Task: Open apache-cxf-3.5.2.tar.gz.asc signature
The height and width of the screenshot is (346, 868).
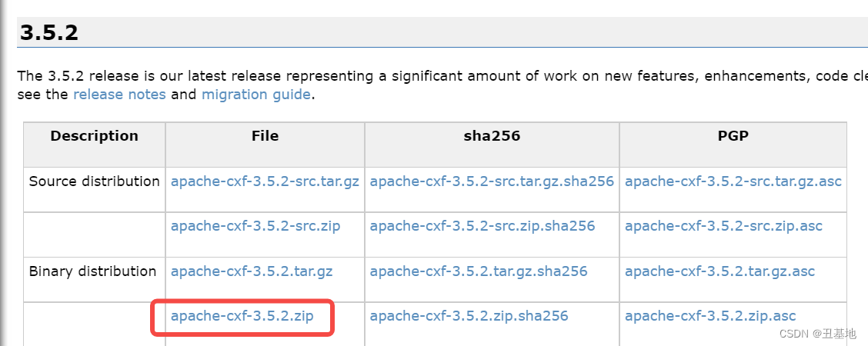Action: coord(719,271)
